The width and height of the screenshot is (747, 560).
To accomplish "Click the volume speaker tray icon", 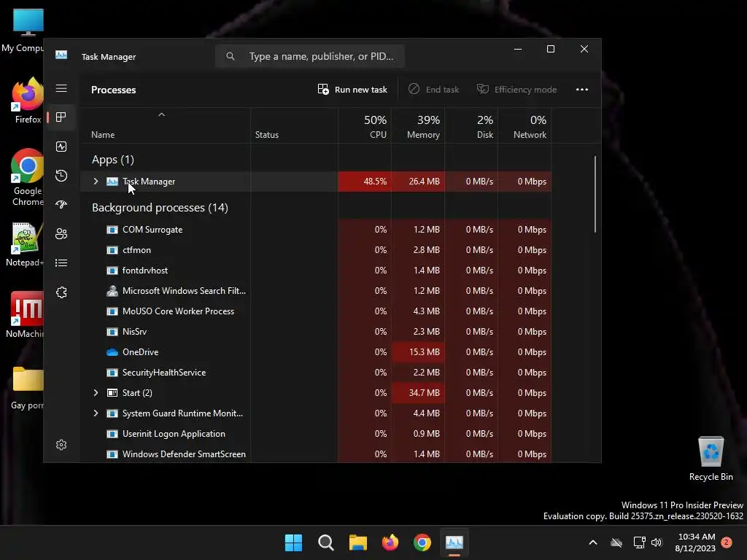I will [x=657, y=542].
